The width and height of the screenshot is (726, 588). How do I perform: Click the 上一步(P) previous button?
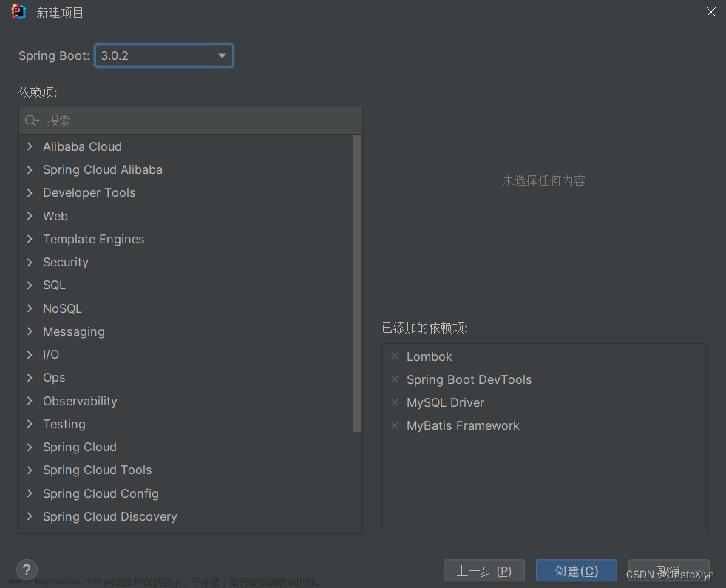coord(484,570)
